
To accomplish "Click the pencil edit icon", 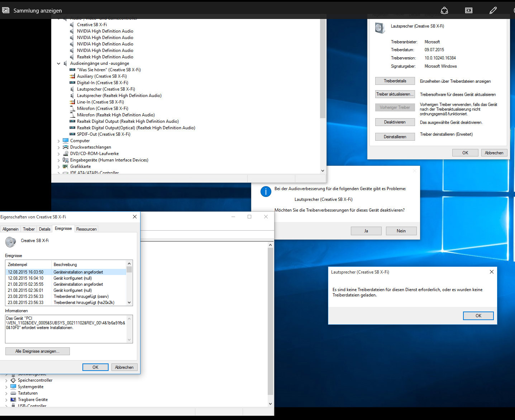I will pyautogui.click(x=493, y=10).
